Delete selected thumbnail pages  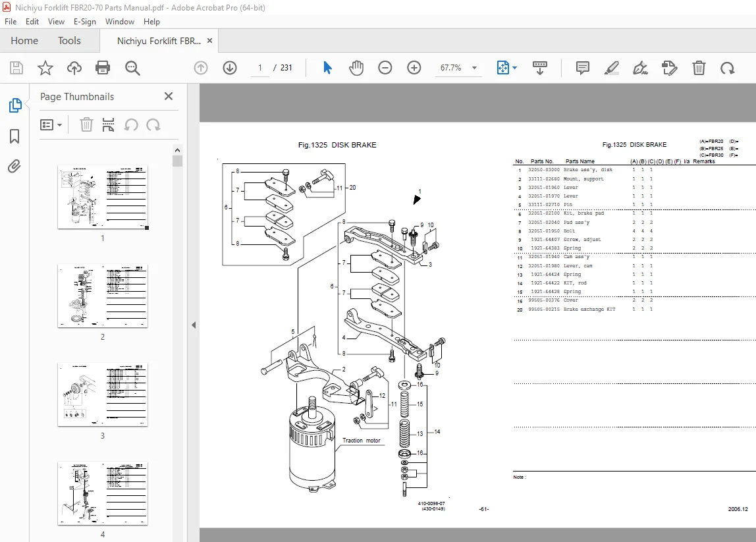pos(86,125)
